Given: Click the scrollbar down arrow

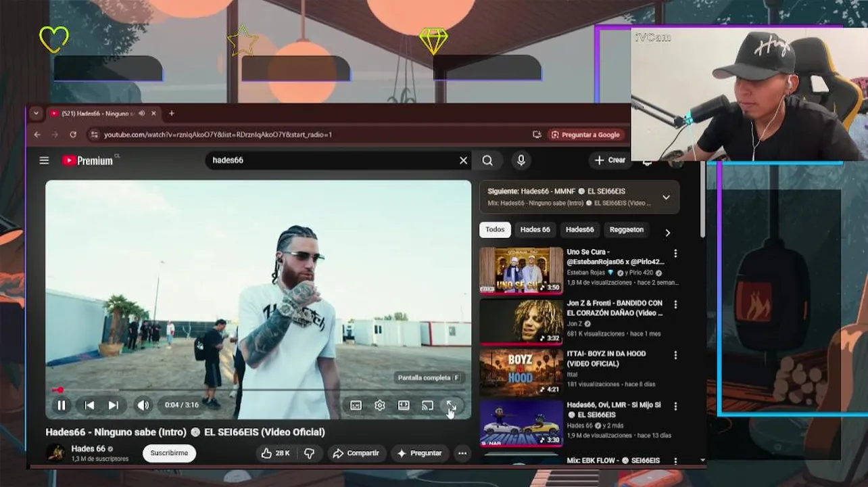Looking at the screenshot, I should [x=702, y=461].
